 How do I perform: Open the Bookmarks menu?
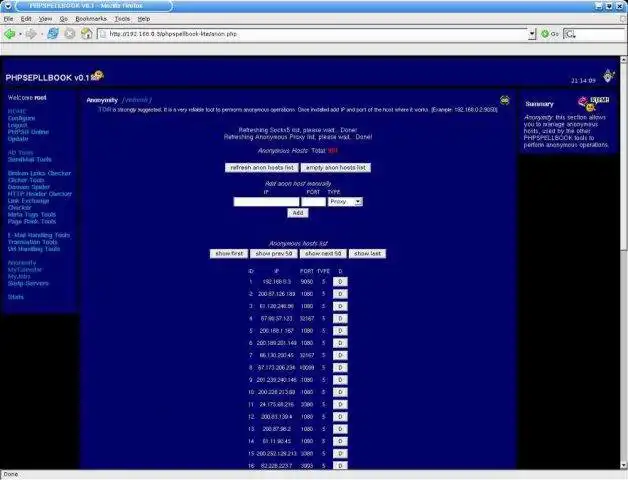[x=91, y=19]
